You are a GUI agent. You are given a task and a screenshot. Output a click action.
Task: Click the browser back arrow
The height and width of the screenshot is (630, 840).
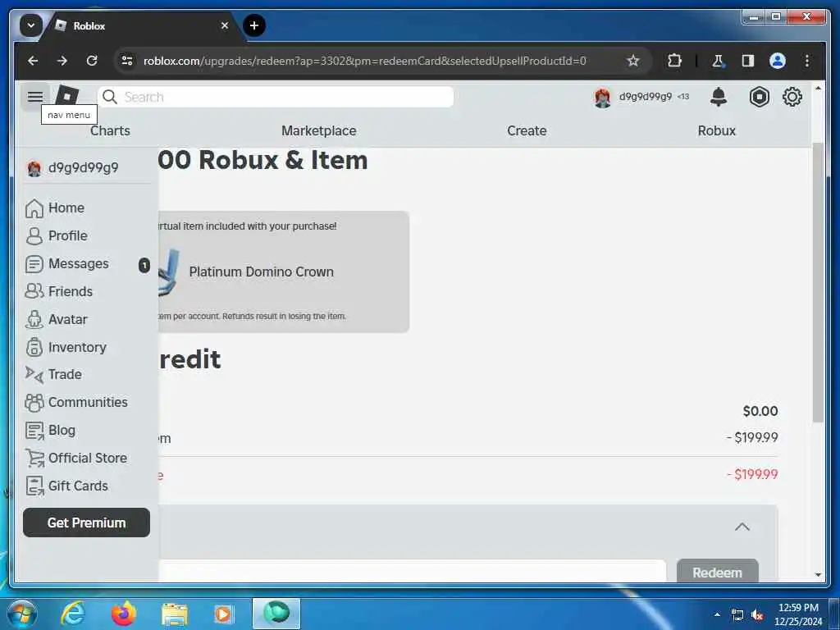click(33, 61)
